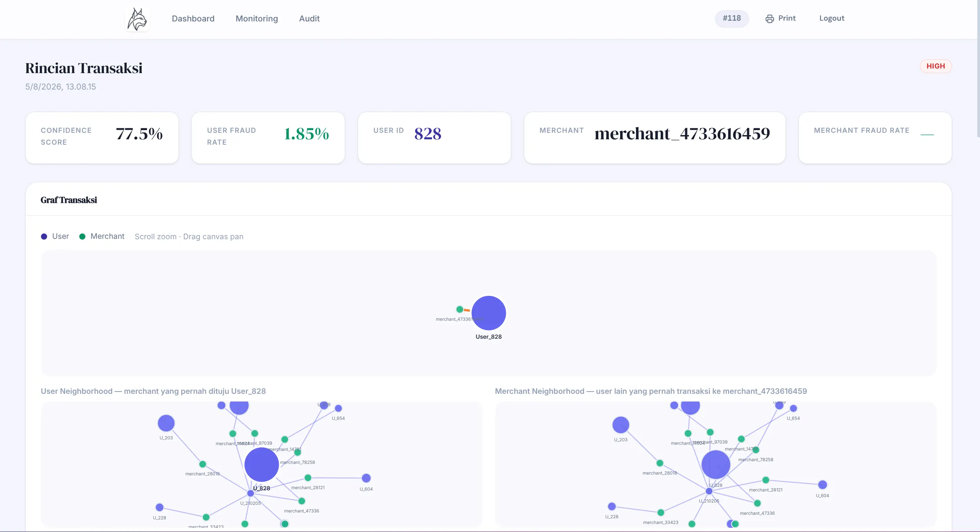Viewport: 980px width, 532px height.
Task: Click the date 5/8/2026, 13.08.15
Action: pos(61,87)
